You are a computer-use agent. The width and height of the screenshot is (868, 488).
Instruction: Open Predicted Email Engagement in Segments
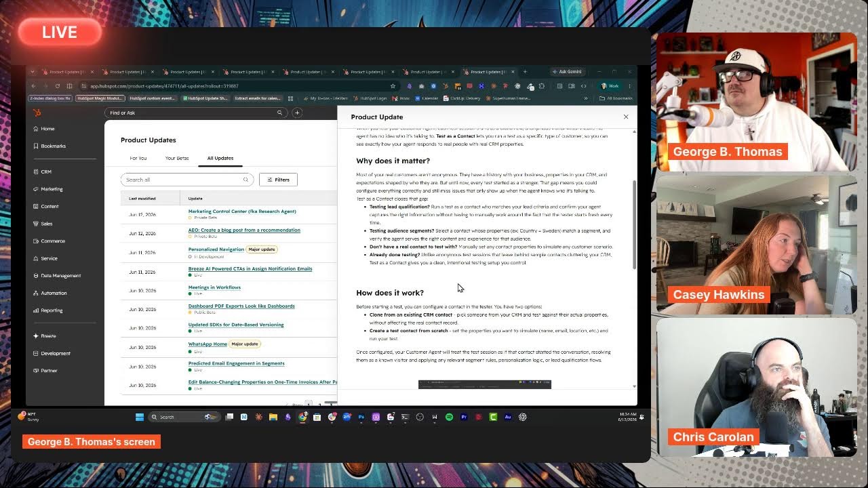tap(236, 363)
